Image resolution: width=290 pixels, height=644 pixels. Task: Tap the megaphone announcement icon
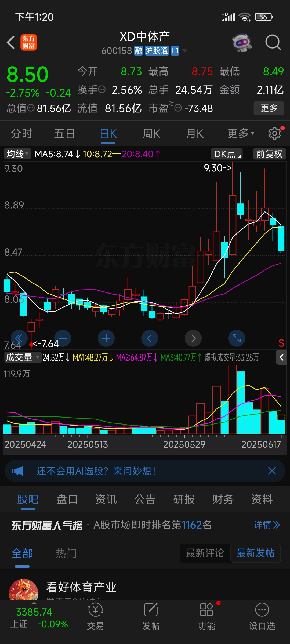coord(17,471)
